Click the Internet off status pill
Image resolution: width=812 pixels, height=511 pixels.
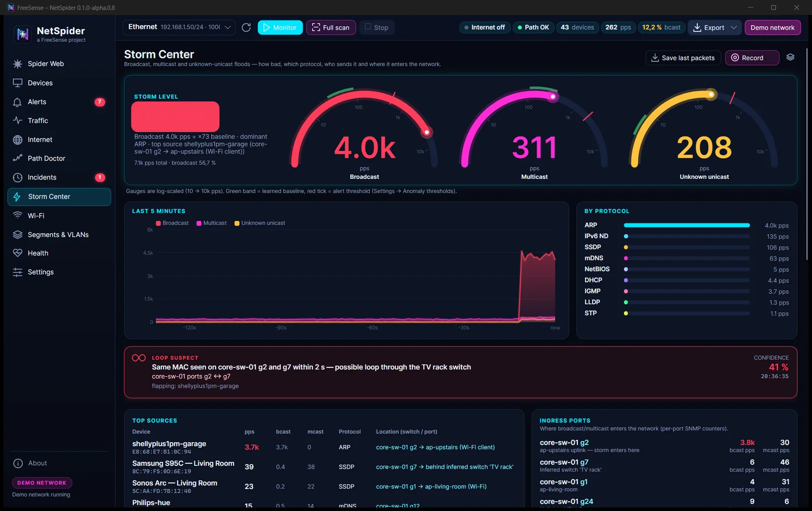click(484, 27)
